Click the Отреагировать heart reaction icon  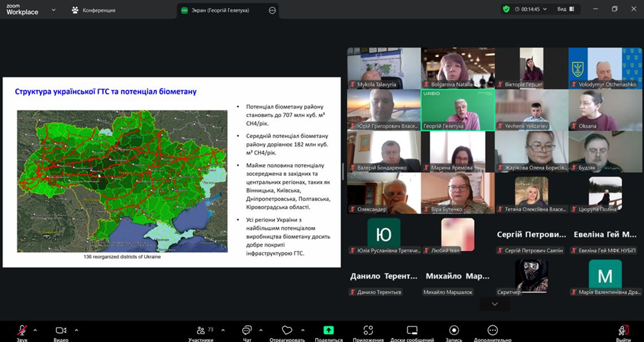(x=287, y=330)
